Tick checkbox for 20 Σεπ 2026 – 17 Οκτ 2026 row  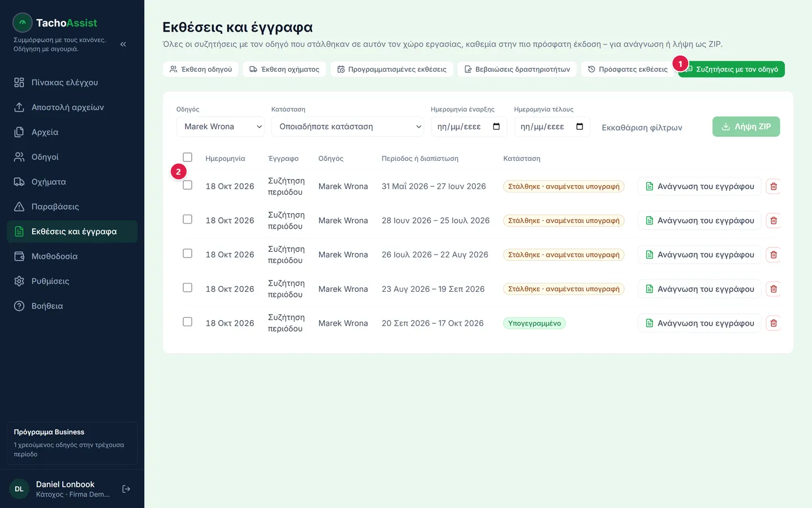click(188, 322)
